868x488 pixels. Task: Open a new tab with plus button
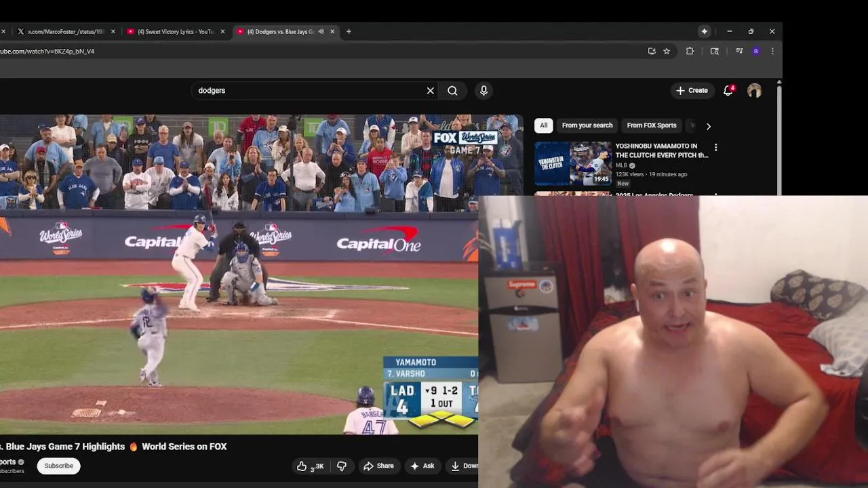(x=349, y=31)
